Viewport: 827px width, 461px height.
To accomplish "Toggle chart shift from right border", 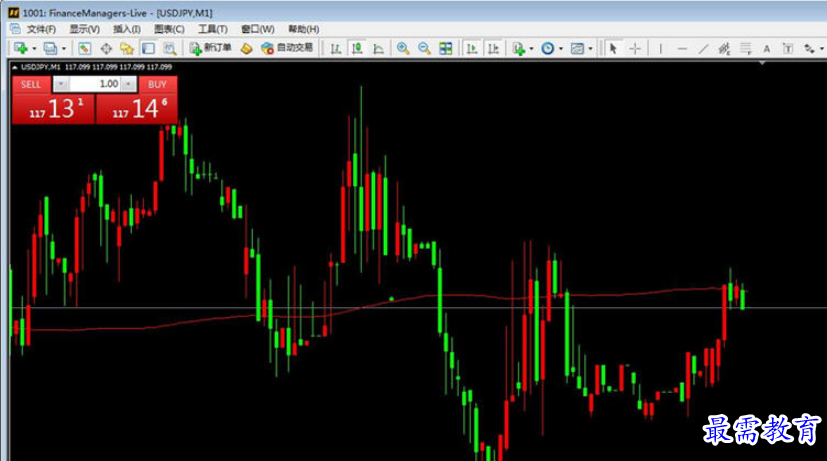I will pos(493,49).
